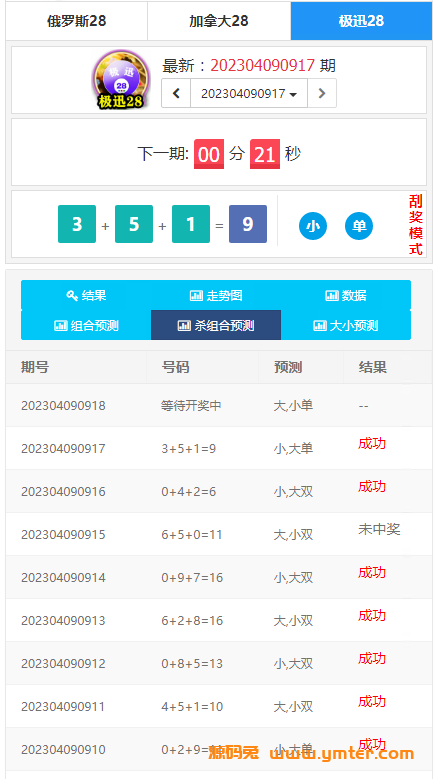Click the second drawn number tile 5
This screenshot has width=434, height=779.
[x=134, y=224]
